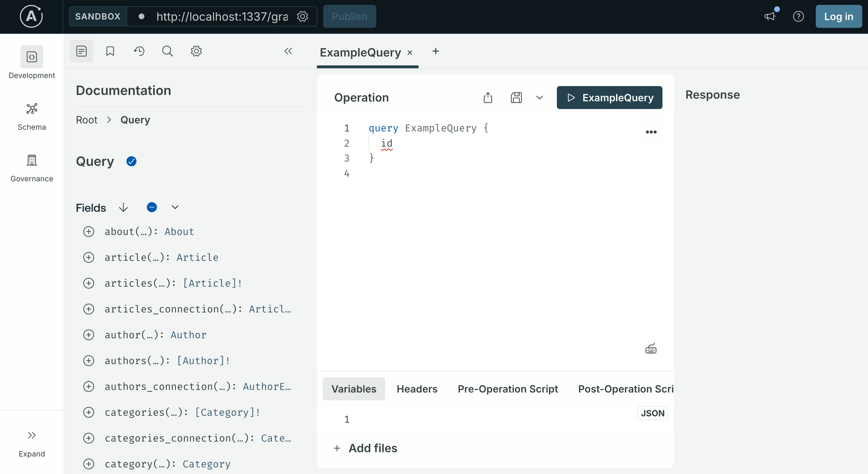The image size is (868, 474).
Task: Open the [Article]! type link
Action: click(x=212, y=283)
